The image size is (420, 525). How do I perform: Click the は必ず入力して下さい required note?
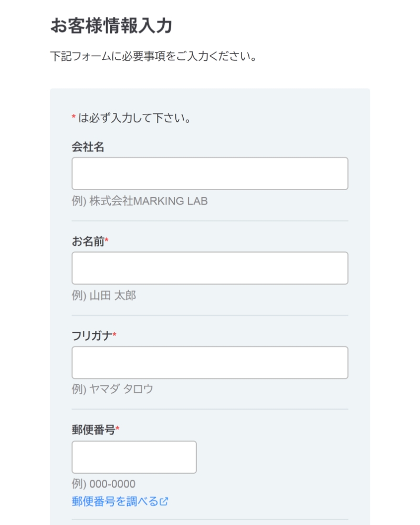click(x=134, y=118)
